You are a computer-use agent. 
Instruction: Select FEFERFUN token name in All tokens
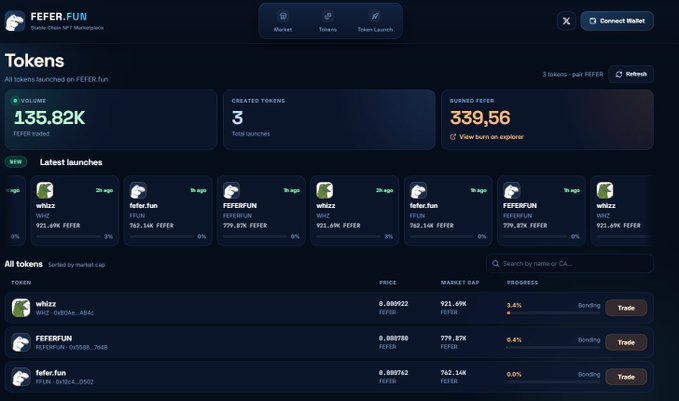54,338
